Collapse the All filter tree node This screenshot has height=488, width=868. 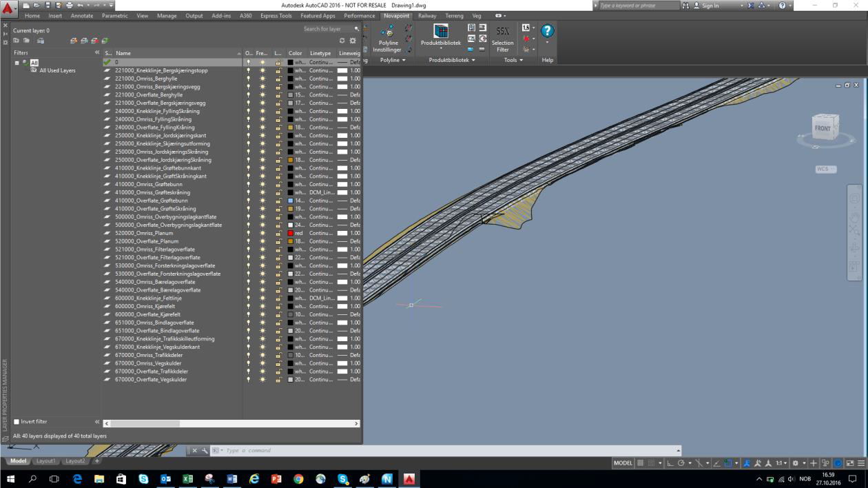(x=17, y=62)
